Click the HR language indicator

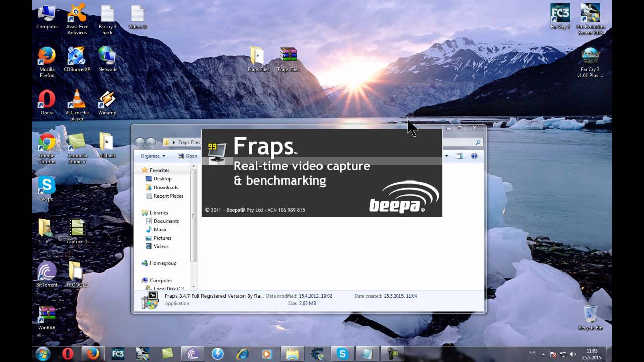click(x=532, y=353)
